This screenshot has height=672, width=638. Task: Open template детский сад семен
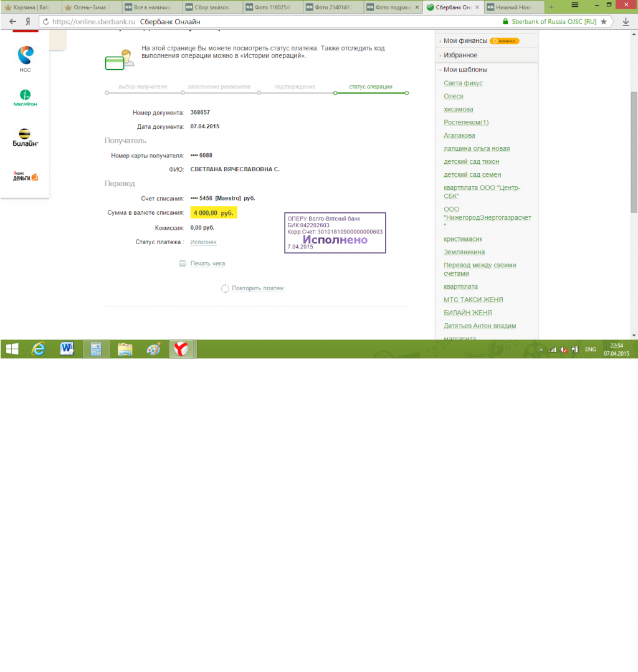tap(472, 174)
